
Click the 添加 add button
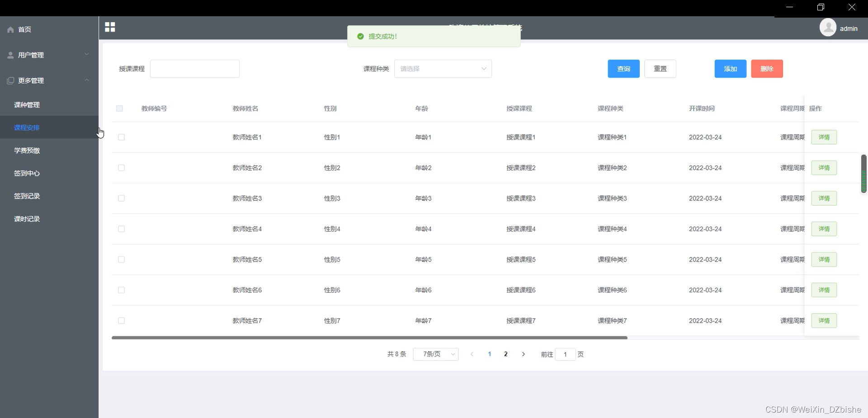(731, 69)
